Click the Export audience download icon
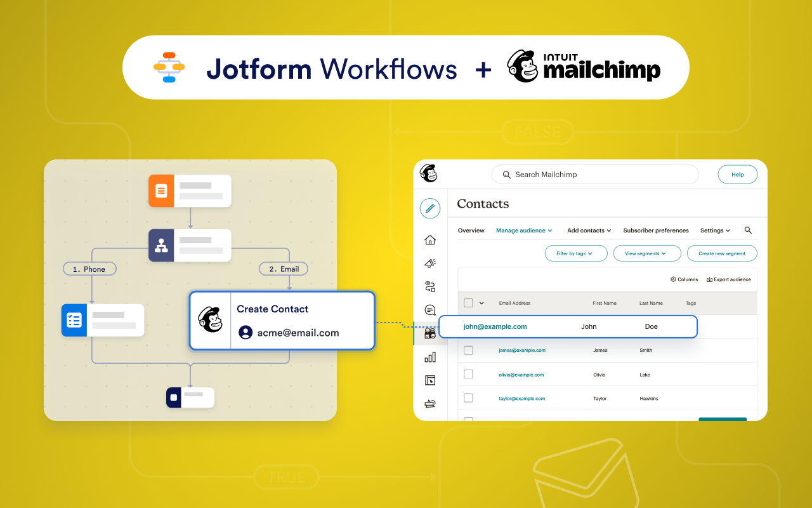 tap(709, 279)
